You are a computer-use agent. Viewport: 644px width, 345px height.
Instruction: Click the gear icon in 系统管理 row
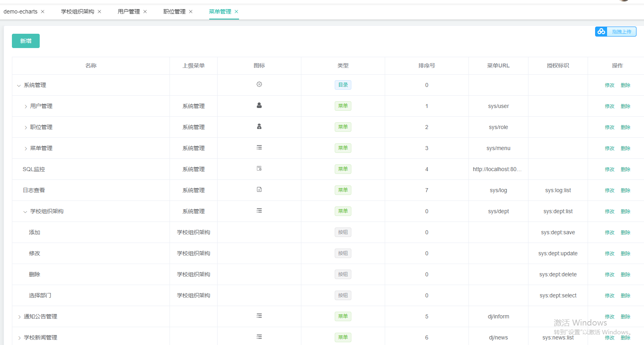click(259, 84)
